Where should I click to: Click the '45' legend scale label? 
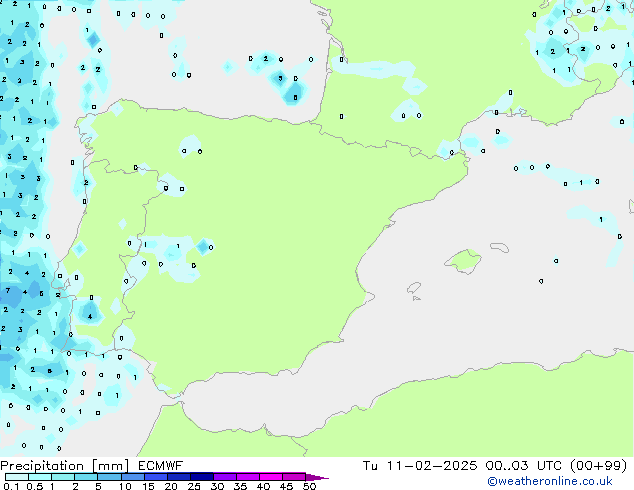point(286,486)
